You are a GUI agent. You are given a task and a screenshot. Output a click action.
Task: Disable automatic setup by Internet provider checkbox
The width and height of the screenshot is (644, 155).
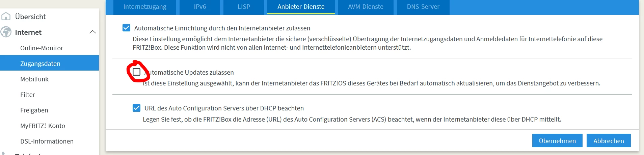(126, 28)
